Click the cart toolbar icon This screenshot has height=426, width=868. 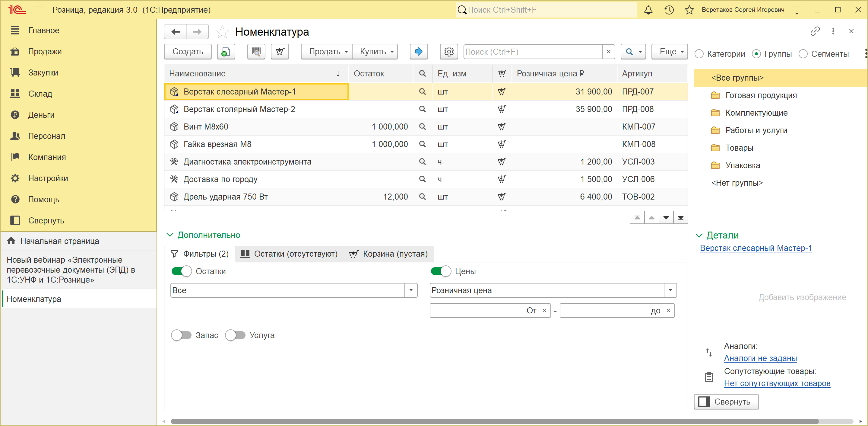tap(280, 52)
